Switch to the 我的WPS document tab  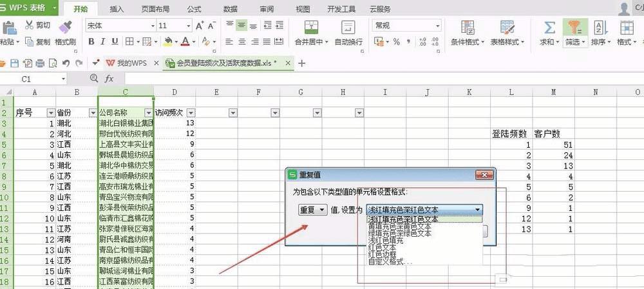pos(131,63)
